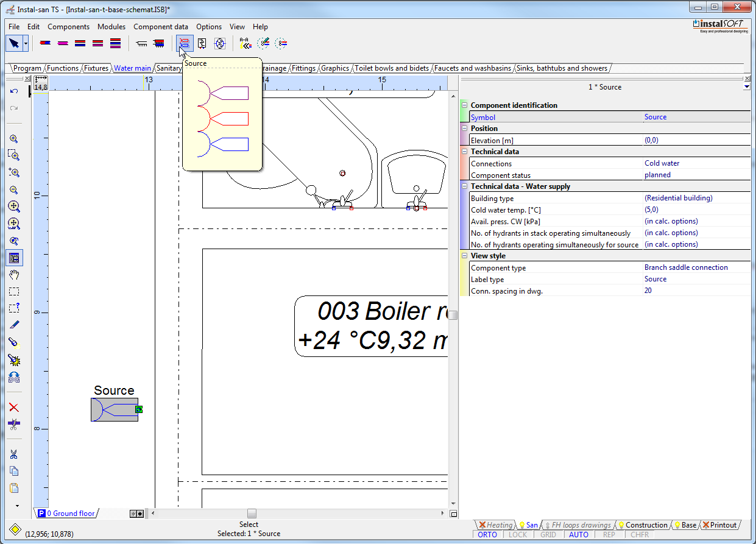Select the 0 Ground floor sheet tab
This screenshot has width=756, height=544.
[x=66, y=514]
